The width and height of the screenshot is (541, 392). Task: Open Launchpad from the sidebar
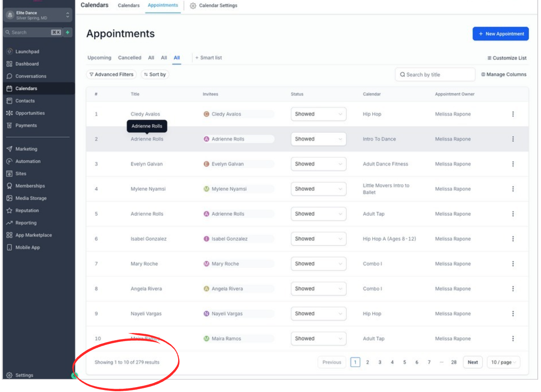click(x=27, y=52)
